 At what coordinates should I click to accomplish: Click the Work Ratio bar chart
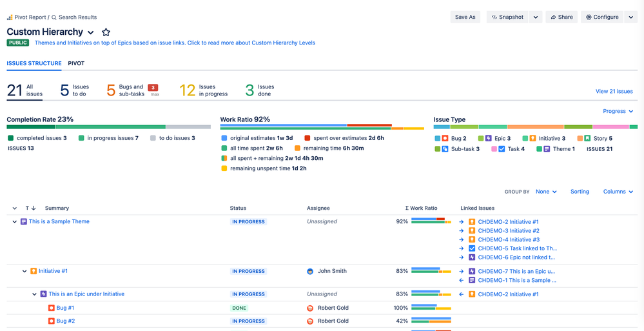322,126
